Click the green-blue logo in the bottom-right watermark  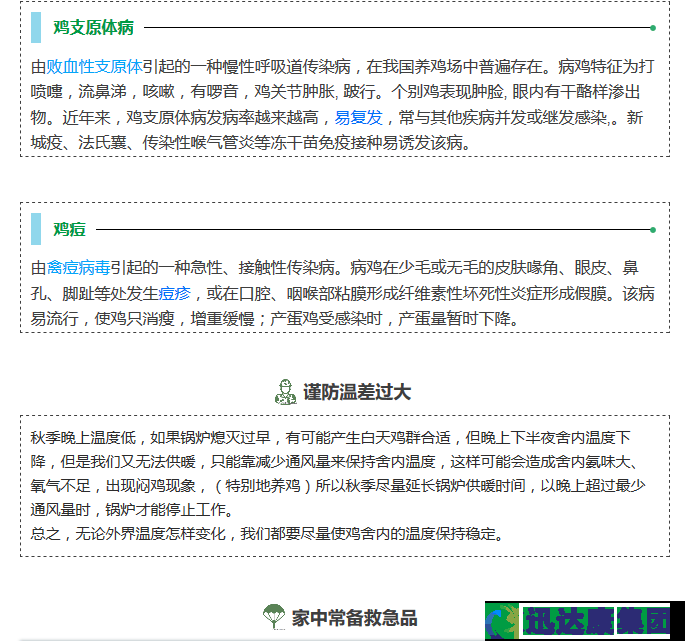[504, 621]
